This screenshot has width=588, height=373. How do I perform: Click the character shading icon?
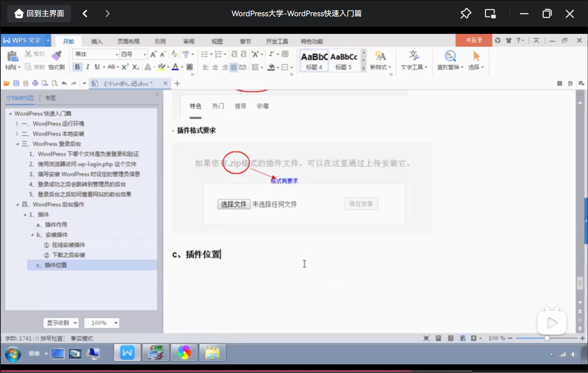[190, 67]
